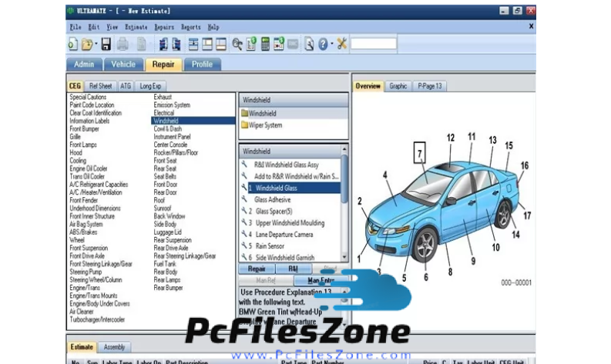Switch to the Profile tab
This screenshot has height=364, width=611.
(202, 64)
